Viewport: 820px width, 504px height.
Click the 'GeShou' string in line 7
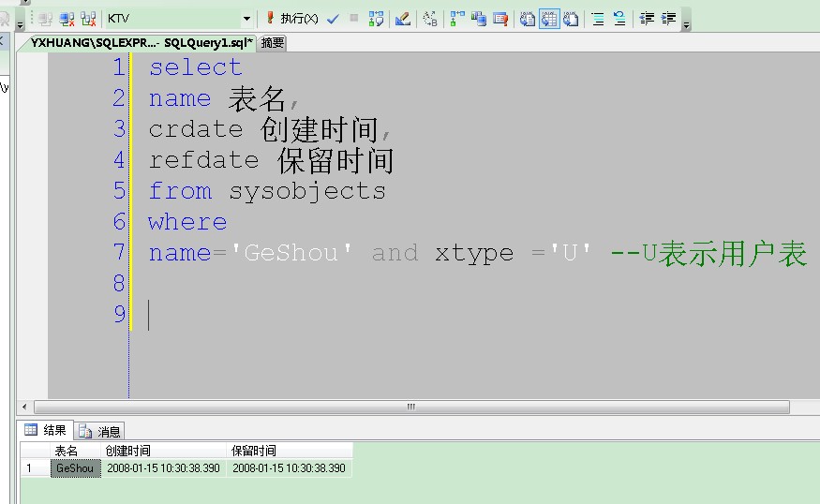[291, 253]
